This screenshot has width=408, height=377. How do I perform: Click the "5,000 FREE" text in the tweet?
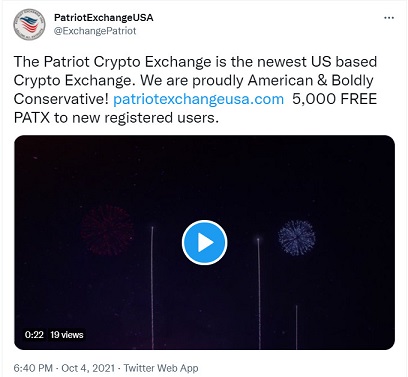[x=335, y=99]
